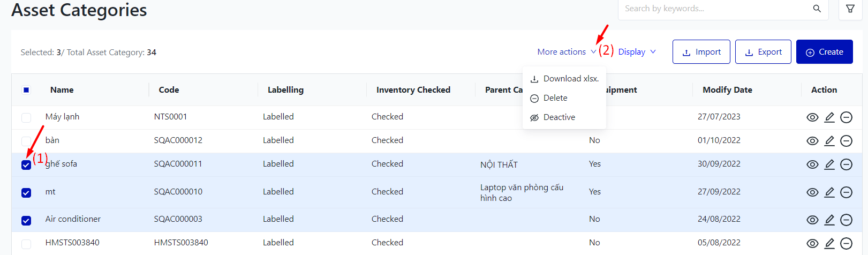Click the Export button
The height and width of the screenshot is (255, 868).
[763, 52]
